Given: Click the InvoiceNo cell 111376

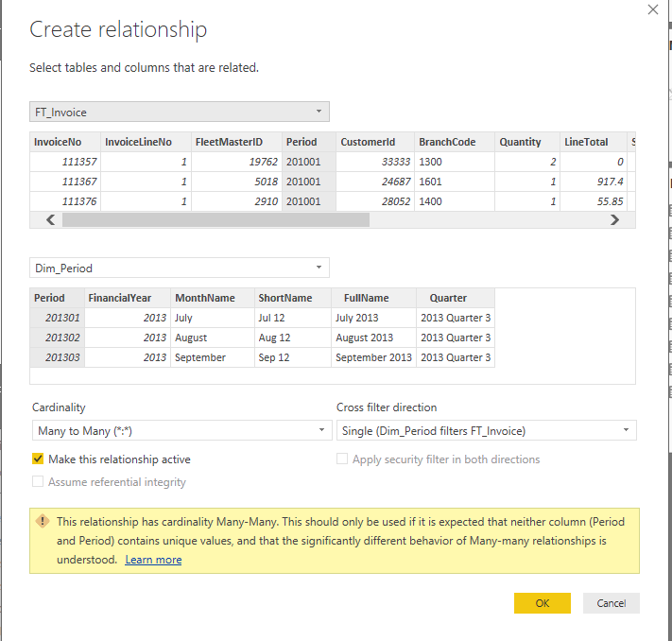Looking at the screenshot, I should click(x=65, y=201).
